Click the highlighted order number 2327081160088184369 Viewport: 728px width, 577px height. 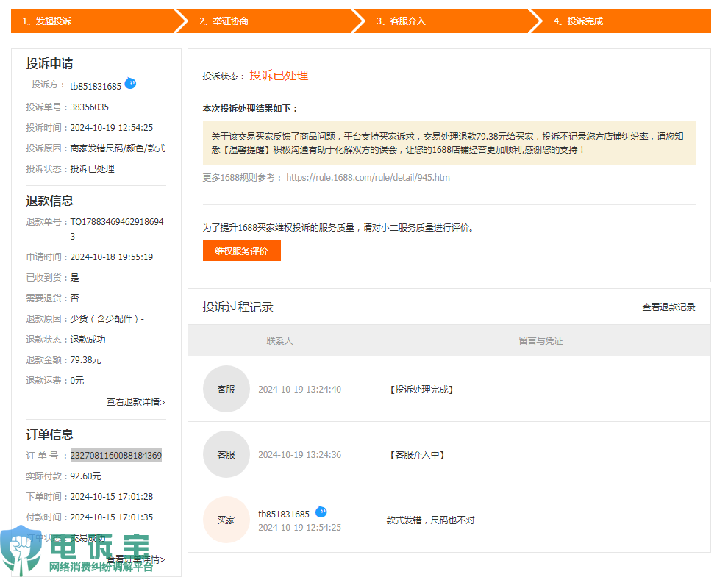click(116, 456)
